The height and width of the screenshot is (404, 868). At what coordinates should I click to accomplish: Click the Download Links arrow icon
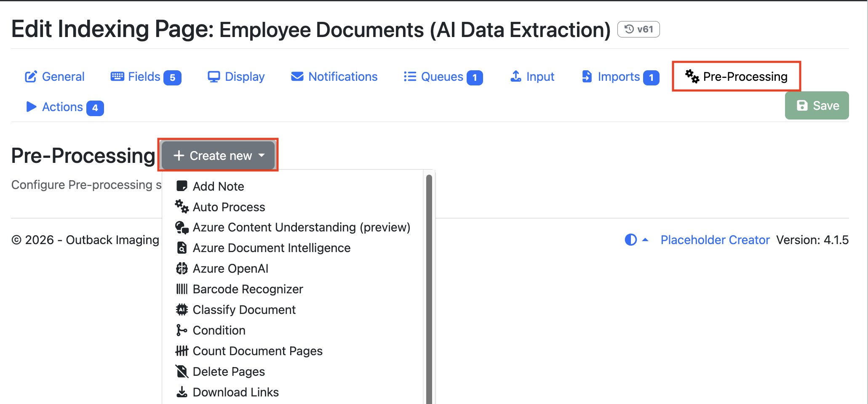click(x=182, y=392)
